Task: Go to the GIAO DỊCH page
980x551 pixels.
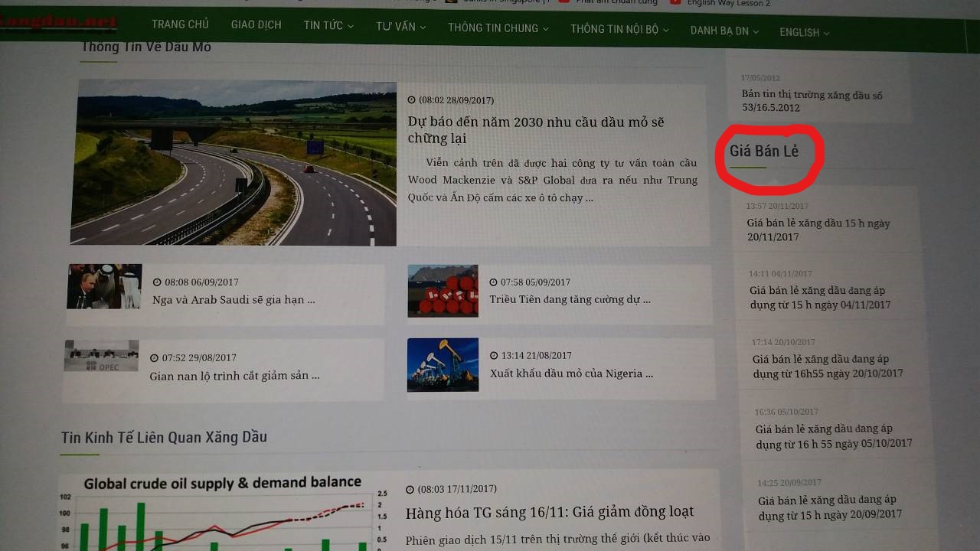Action: (256, 24)
